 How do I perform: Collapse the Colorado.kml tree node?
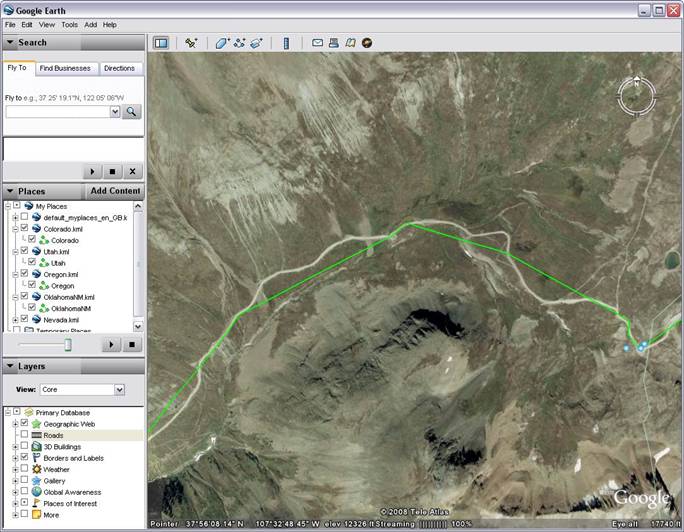pos(15,228)
